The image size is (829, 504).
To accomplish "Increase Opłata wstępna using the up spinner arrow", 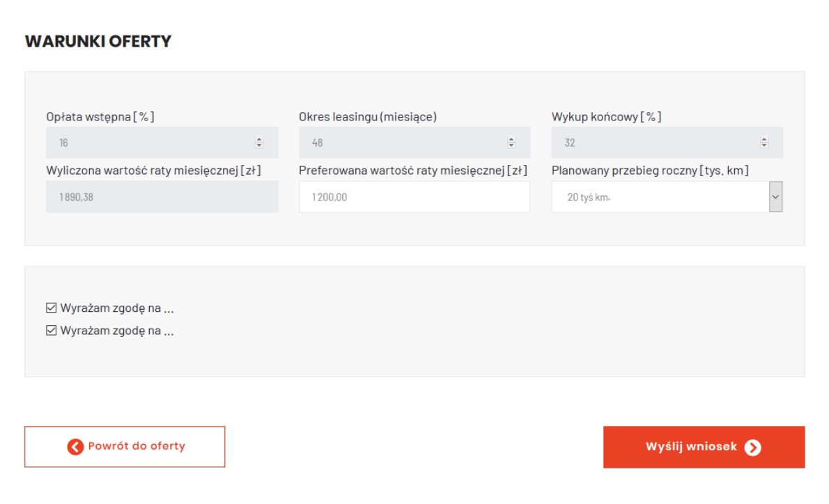I will point(259,140).
